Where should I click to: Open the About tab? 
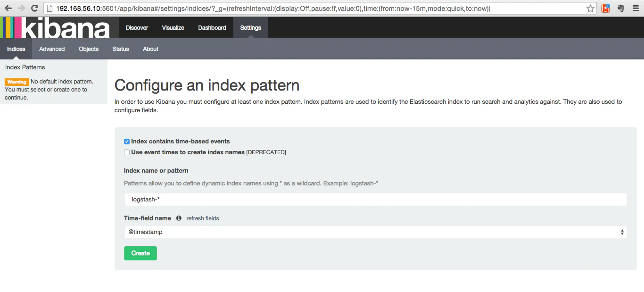[x=150, y=49]
